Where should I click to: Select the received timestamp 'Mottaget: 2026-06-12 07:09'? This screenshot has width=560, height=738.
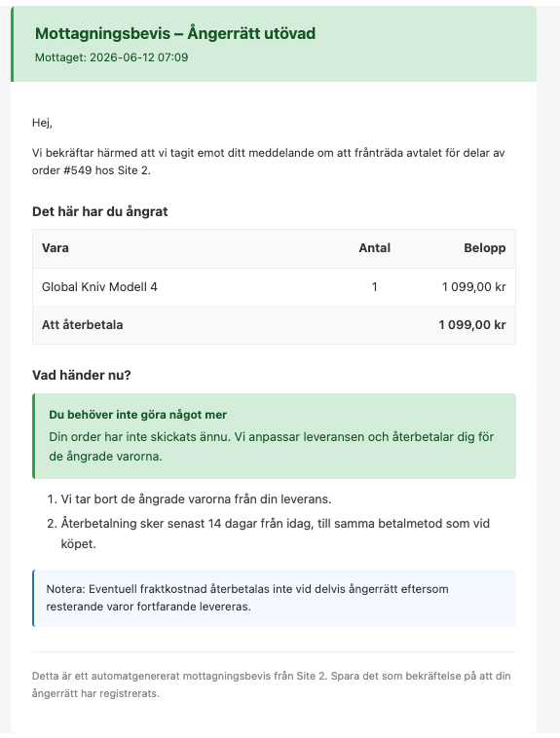(x=112, y=57)
